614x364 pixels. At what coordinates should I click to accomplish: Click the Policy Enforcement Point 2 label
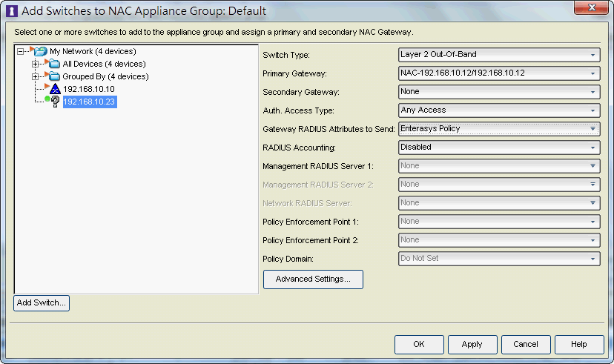(311, 240)
